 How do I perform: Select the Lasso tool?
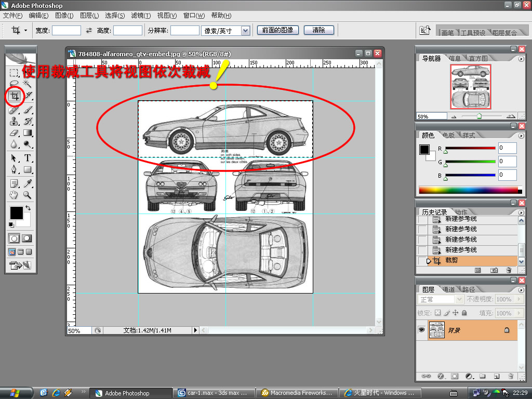point(14,84)
